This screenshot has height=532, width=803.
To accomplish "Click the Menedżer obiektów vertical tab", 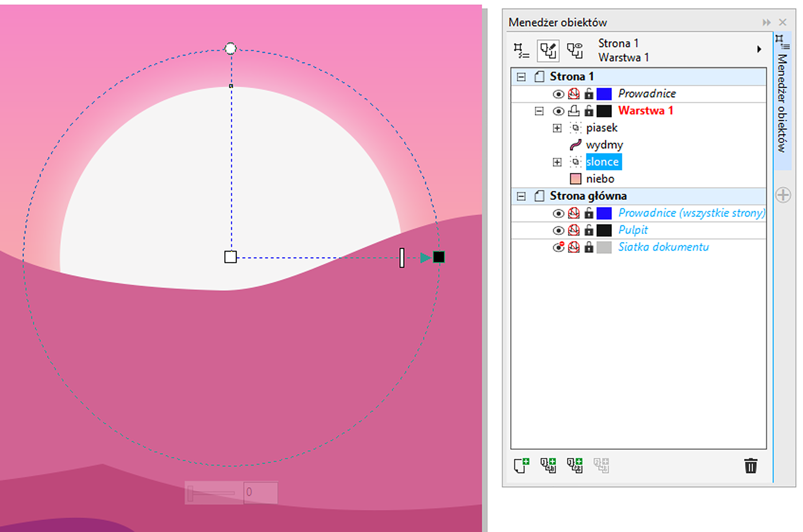I will (782, 102).
